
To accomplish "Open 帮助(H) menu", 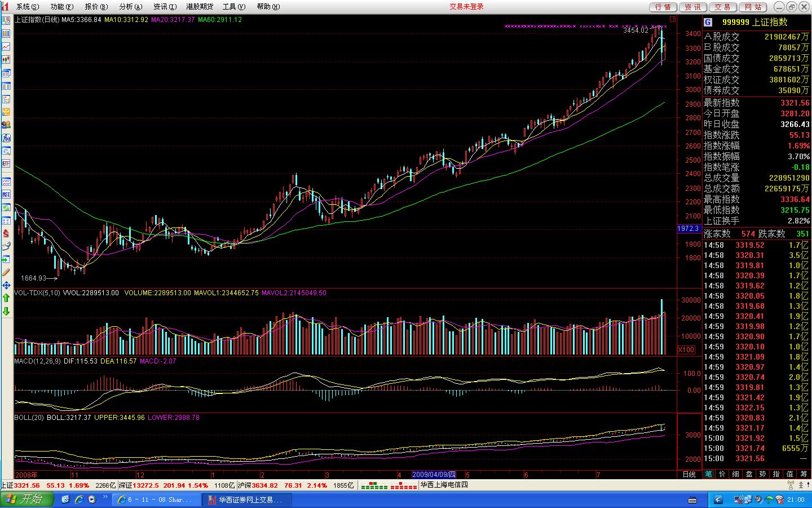I will point(268,7).
